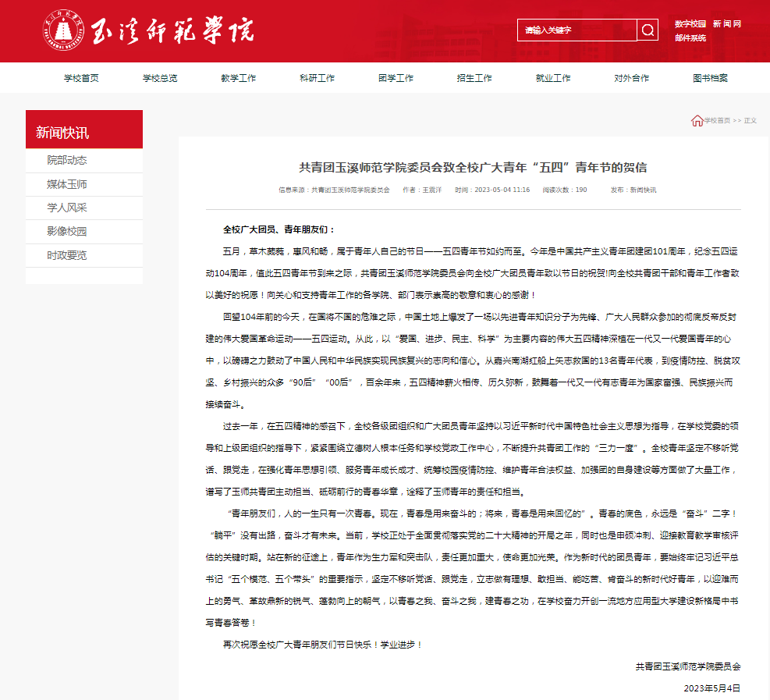
Task: Click the search magnifier icon
Action: tap(648, 30)
